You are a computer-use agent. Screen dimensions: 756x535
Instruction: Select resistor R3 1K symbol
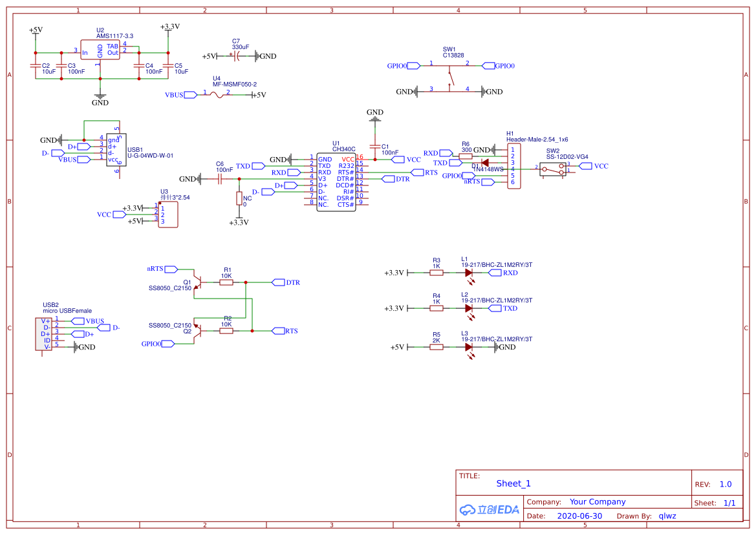pyautogui.click(x=437, y=273)
